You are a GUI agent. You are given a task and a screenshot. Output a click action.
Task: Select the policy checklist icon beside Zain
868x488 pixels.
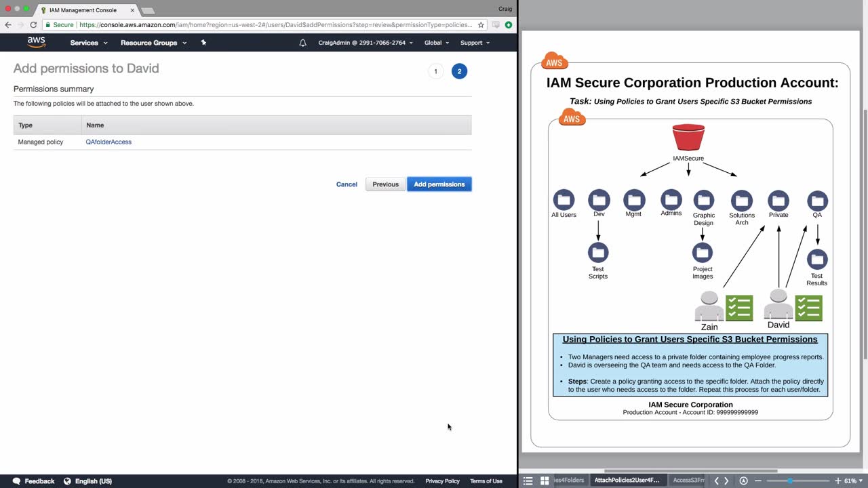[x=739, y=308]
